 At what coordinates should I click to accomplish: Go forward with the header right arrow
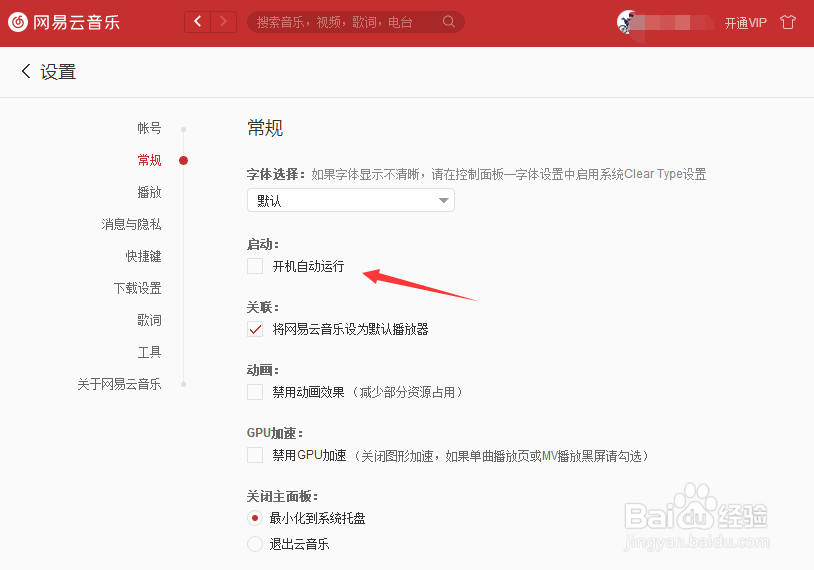pyautogui.click(x=224, y=22)
